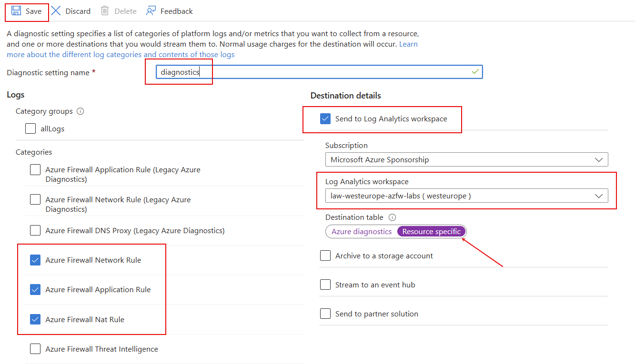Viewport: 635px width, 364px height.
Task: Click the Delete trash can icon
Action: [x=105, y=11]
